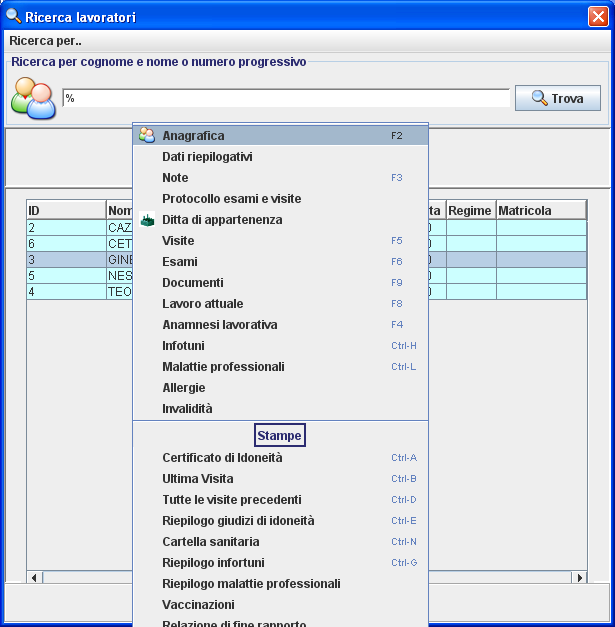
Task: Click the Anagrafica people icon in menu
Action: point(147,135)
